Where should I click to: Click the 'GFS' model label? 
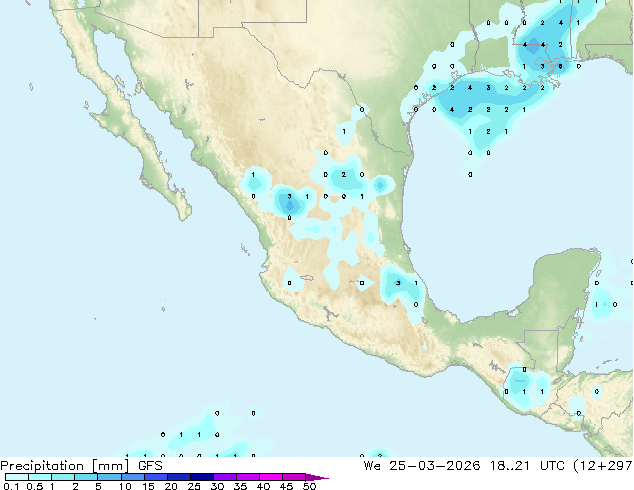coord(150,466)
